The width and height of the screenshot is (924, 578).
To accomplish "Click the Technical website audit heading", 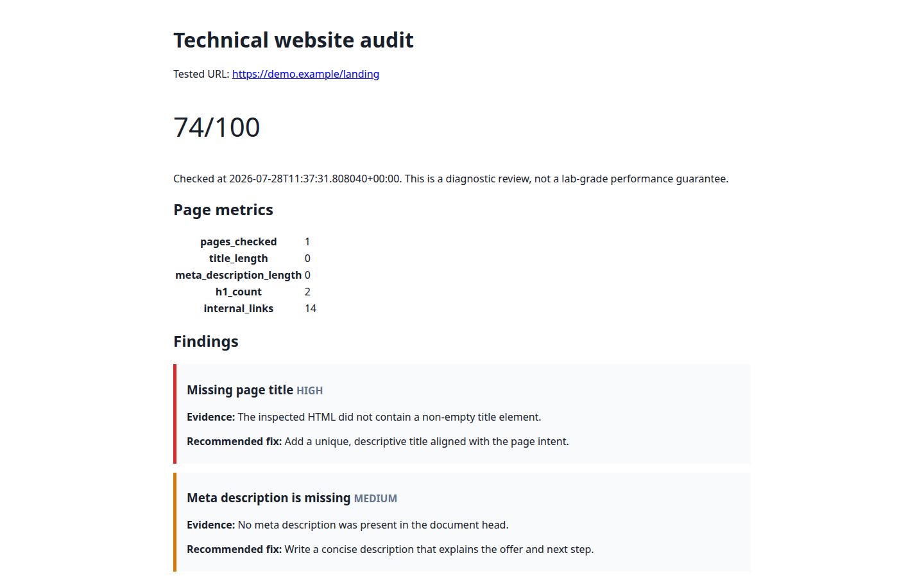I will point(293,40).
